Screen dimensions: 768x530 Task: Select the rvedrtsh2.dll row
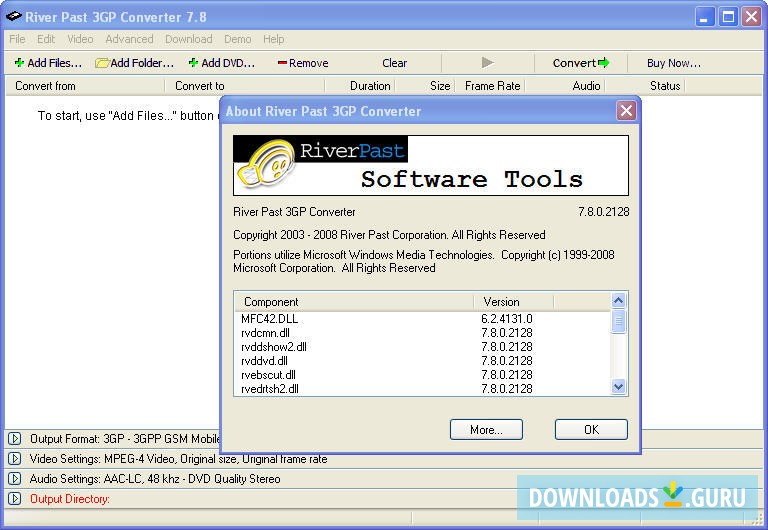point(423,389)
